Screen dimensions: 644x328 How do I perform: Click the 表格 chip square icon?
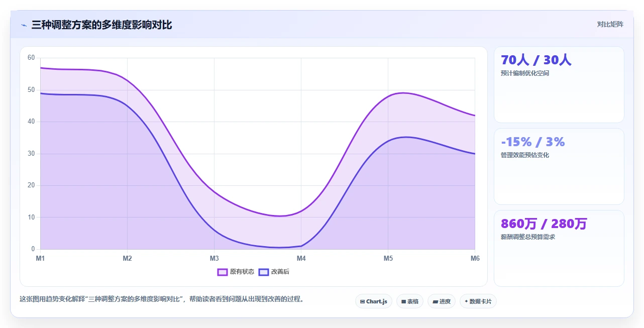(403, 301)
